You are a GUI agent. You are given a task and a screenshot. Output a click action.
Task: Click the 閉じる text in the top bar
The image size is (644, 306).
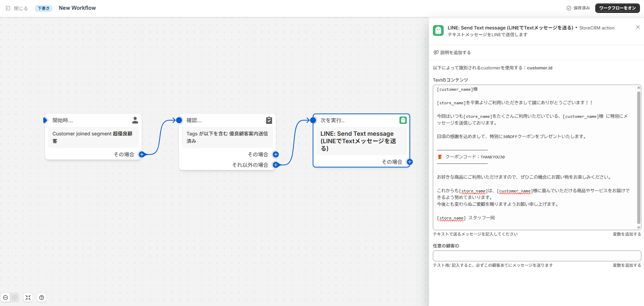click(21, 8)
